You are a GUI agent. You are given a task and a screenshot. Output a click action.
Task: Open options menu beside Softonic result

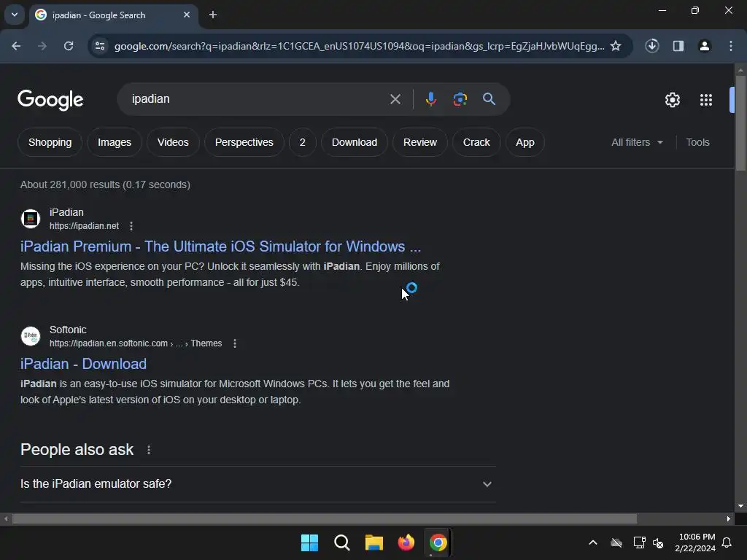[x=235, y=343]
